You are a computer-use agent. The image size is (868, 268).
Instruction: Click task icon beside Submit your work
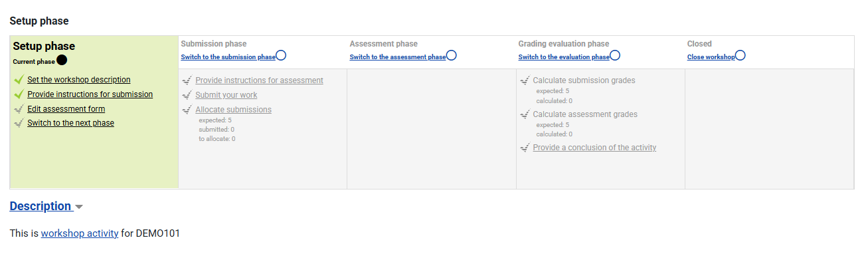[187, 95]
